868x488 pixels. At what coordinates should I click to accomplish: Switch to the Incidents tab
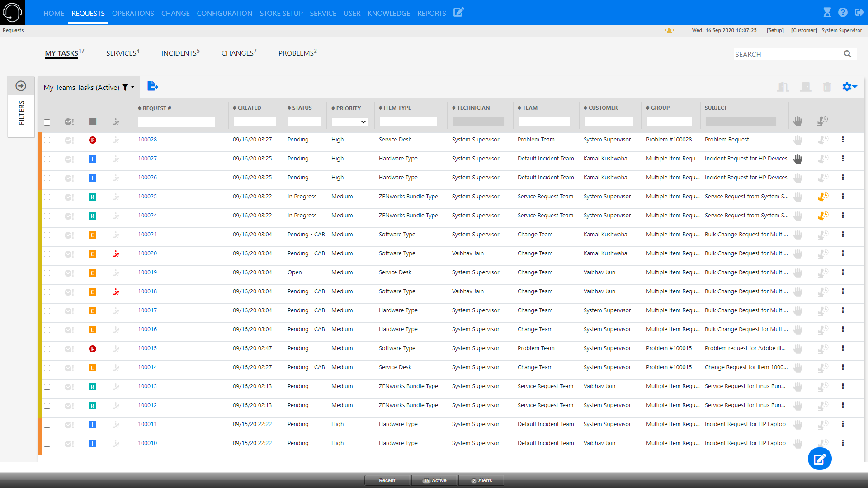click(180, 53)
